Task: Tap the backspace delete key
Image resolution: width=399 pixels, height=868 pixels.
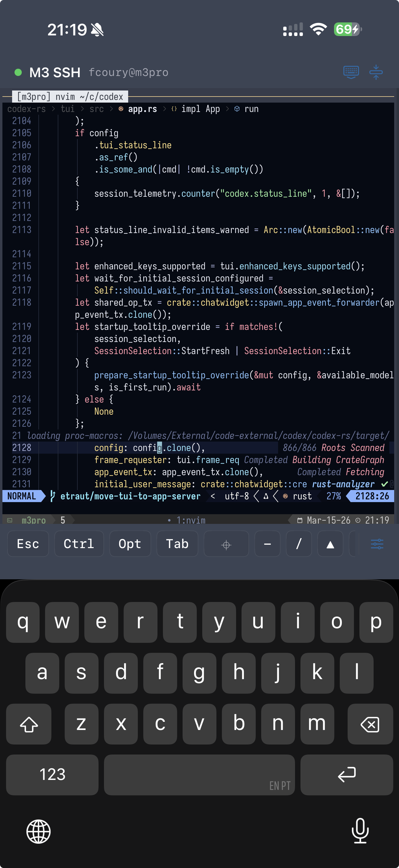Action: coord(370,724)
